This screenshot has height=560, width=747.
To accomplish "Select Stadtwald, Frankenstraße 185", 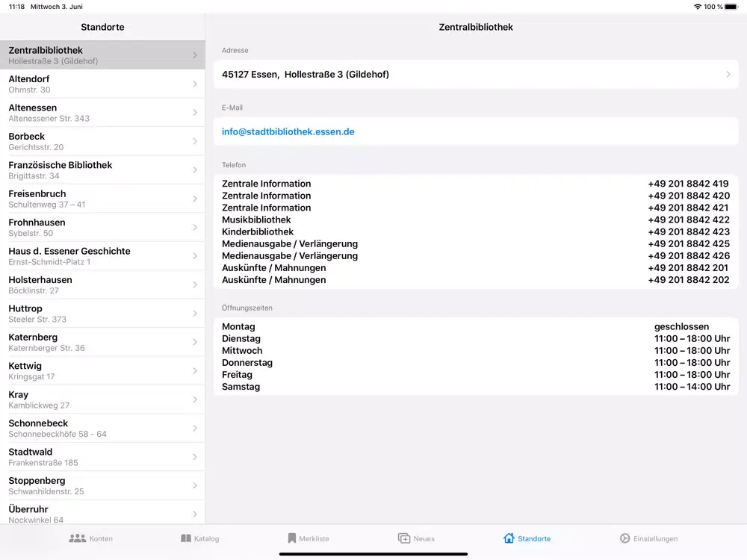I will 102,457.
